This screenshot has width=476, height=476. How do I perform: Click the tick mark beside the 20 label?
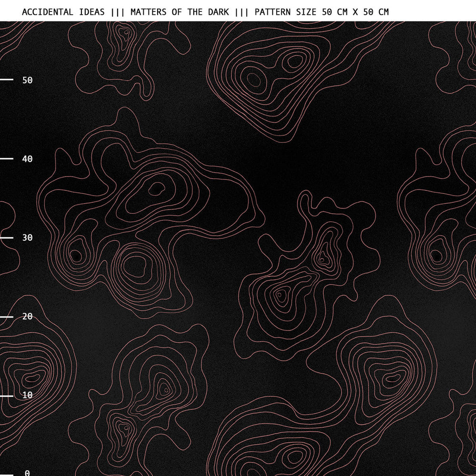[x=7, y=317]
